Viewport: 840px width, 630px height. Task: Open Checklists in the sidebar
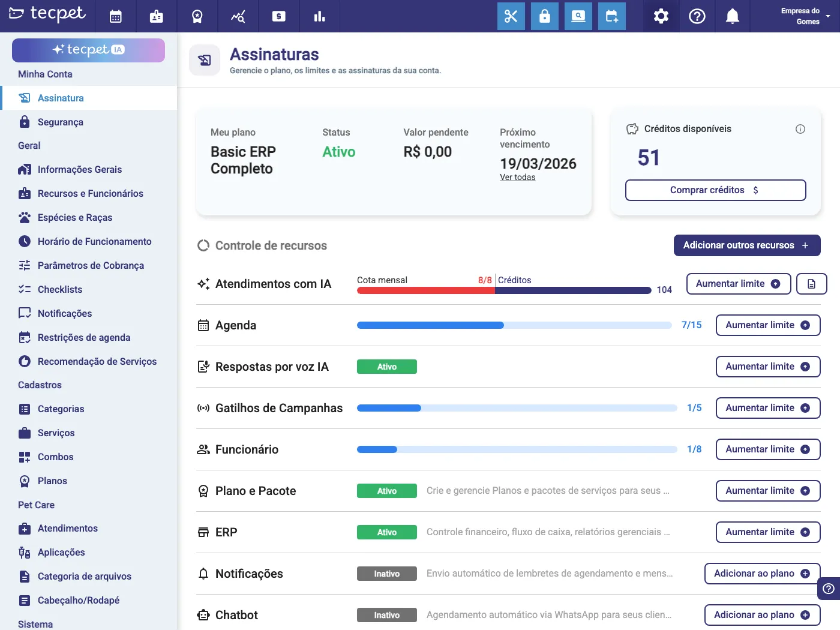coord(89,289)
